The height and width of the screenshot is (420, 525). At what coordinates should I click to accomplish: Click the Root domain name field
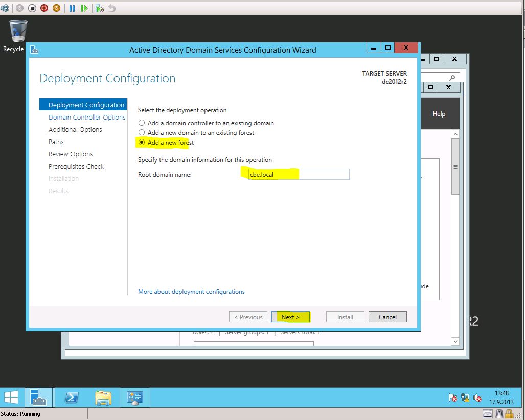[x=299, y=174]
